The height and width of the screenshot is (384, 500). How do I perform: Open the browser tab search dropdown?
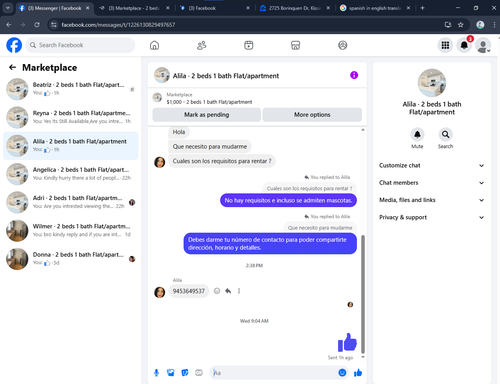tap(8, 8)
